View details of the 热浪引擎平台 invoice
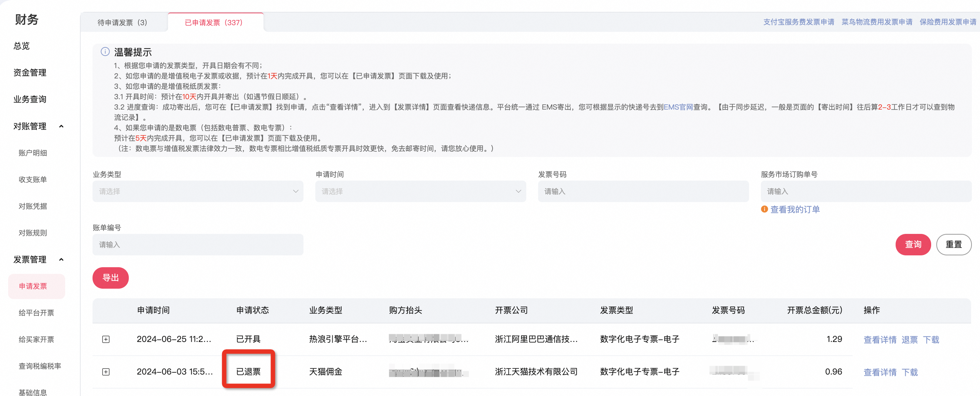 880,339
